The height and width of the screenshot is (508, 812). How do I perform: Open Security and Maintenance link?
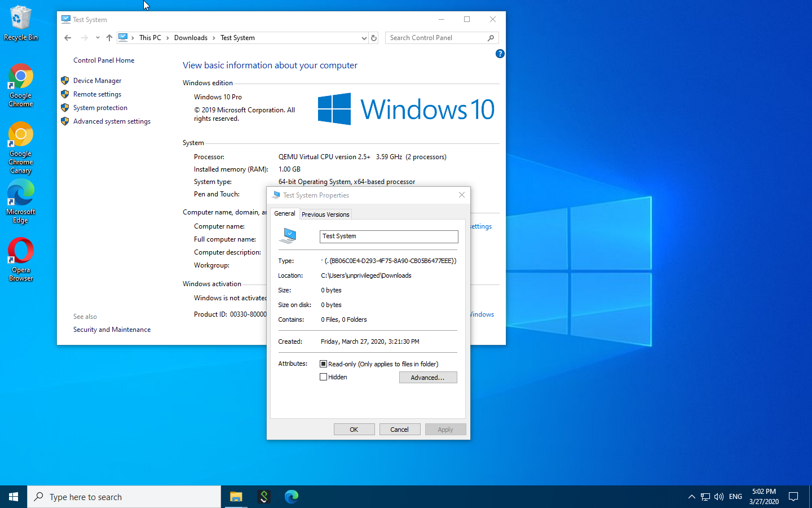(x=112, y=330)
